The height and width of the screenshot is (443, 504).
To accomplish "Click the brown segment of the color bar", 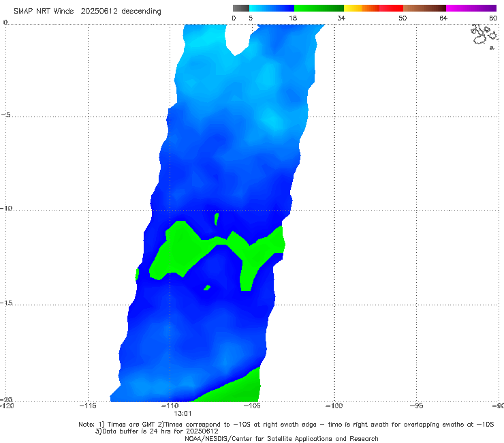I will [424, 8].
